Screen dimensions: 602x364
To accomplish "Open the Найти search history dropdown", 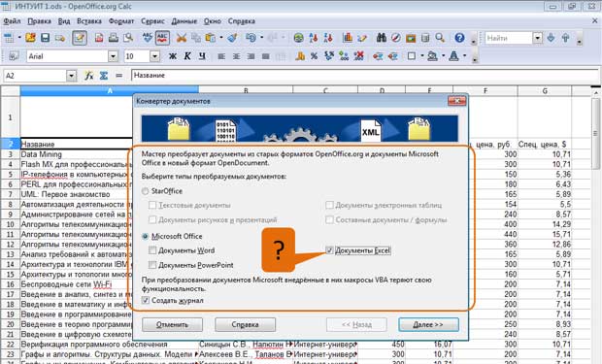I will tap(538, 38).
